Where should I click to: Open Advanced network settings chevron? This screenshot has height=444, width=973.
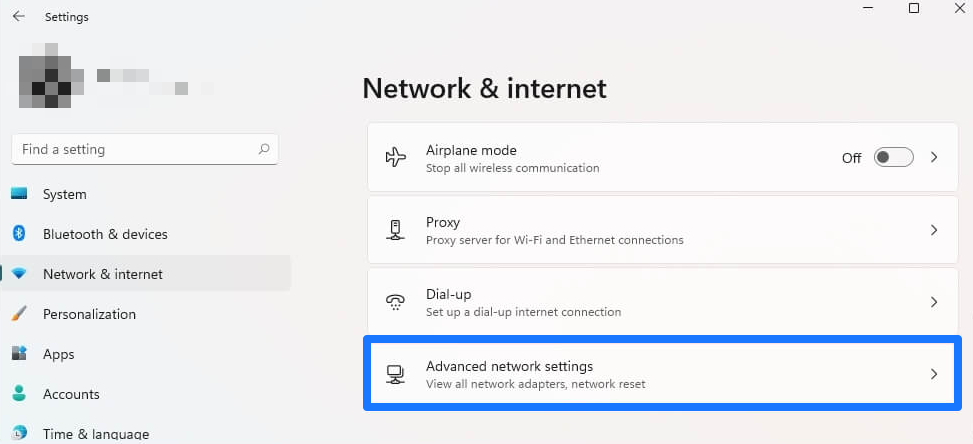[933, 374]
